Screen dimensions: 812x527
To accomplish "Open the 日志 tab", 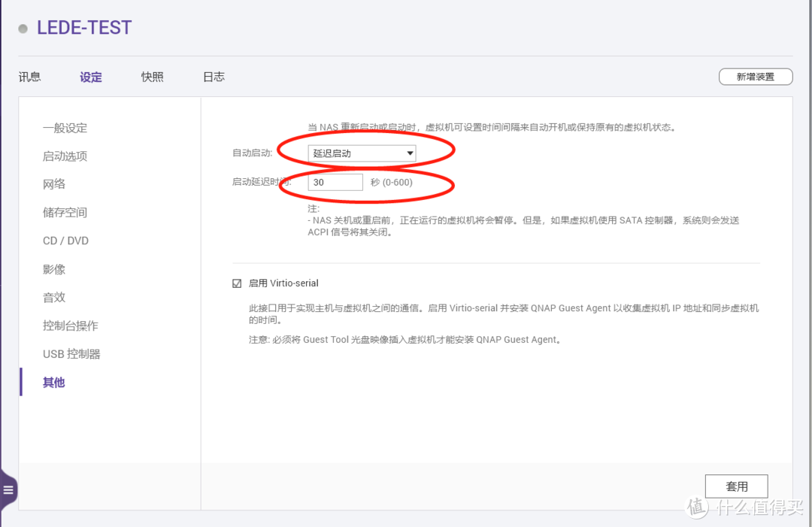I will 214,76.
